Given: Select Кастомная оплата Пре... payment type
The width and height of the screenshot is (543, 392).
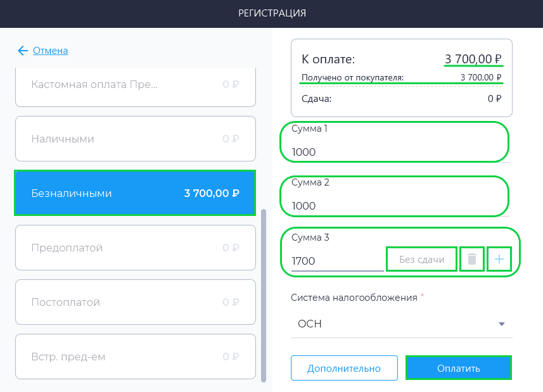Looking at the screenshot, I should (136, 87).
